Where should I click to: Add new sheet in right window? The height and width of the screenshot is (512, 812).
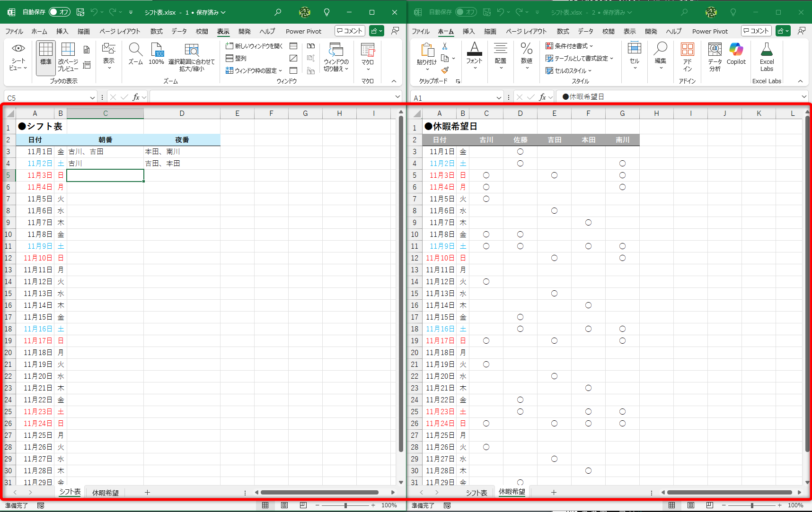(x=554, y=493)
